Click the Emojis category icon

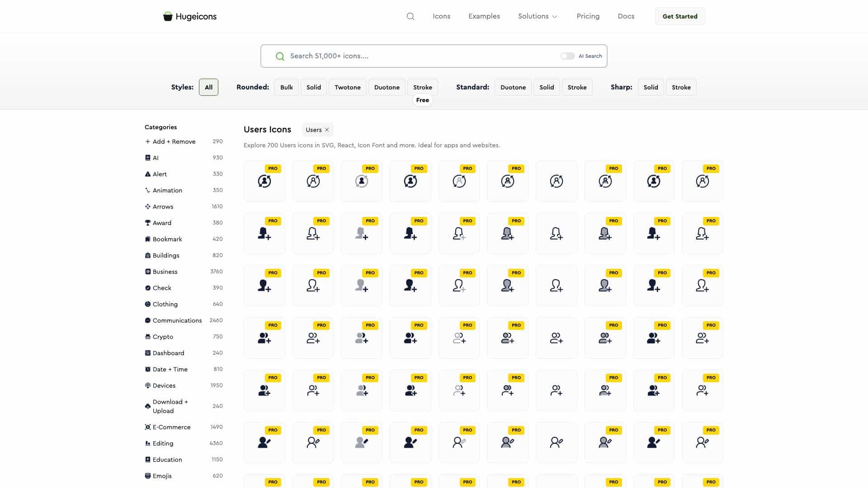point(147,476)
